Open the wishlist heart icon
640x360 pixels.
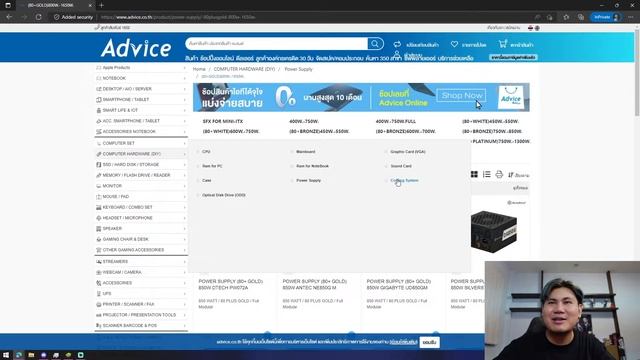click(454, 44)
